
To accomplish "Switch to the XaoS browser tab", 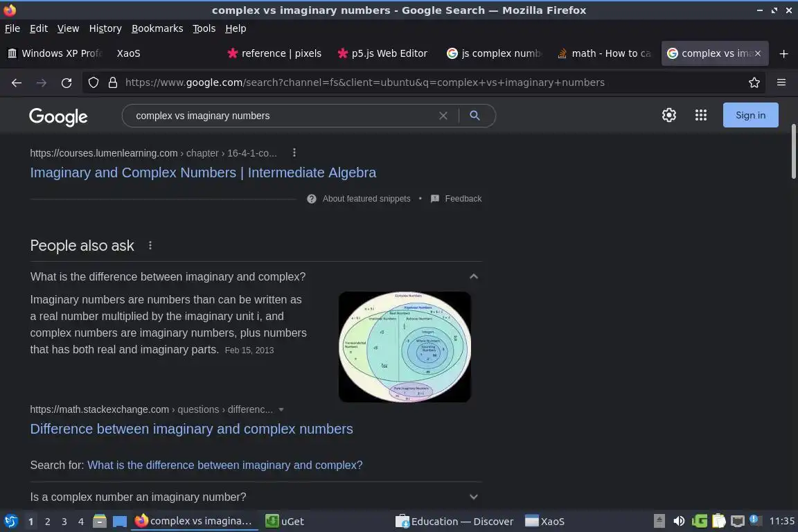I will (x=128, y=53).
